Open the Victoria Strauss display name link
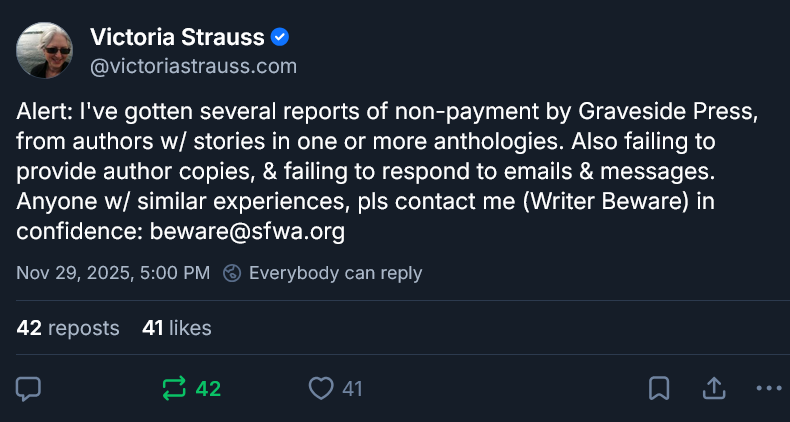790x422 pixels. click(178, 38)
